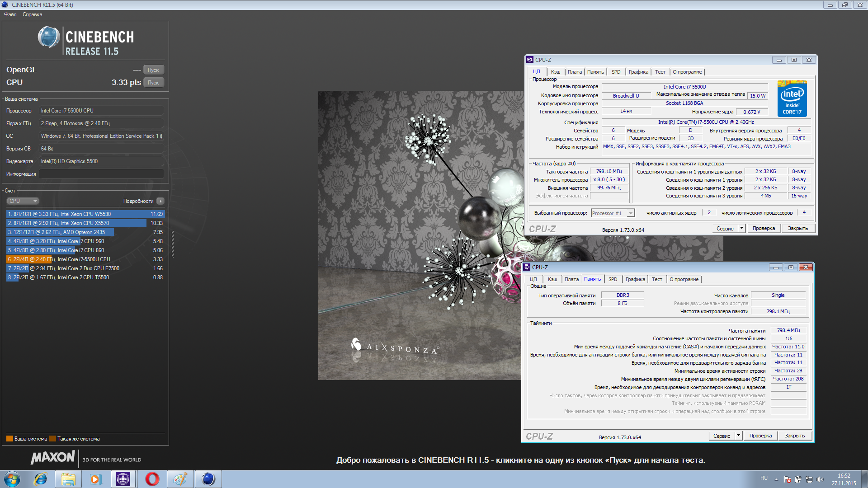Select ranking row Intel Core i7 CPU 860
Viewport: 868px width, 488px height.
85,250
